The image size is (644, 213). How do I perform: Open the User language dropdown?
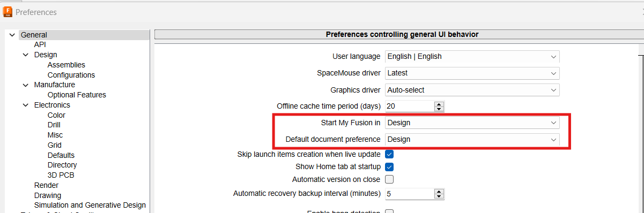point(472,56)
